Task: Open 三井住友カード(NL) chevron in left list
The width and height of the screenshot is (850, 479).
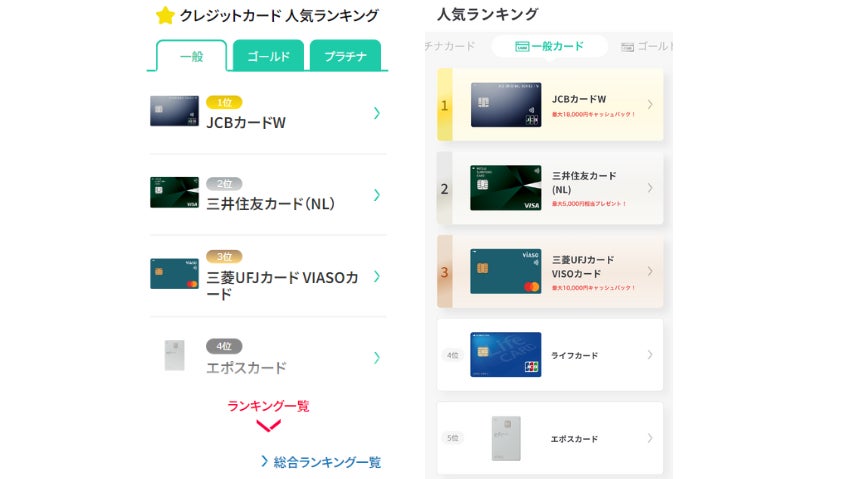Action: tap(376, 195)
